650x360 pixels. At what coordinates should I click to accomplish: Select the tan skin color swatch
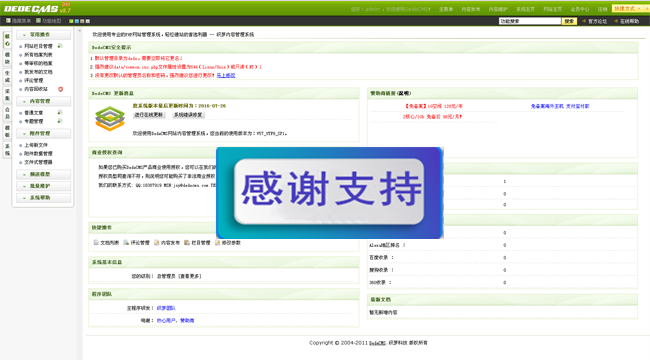82,21
